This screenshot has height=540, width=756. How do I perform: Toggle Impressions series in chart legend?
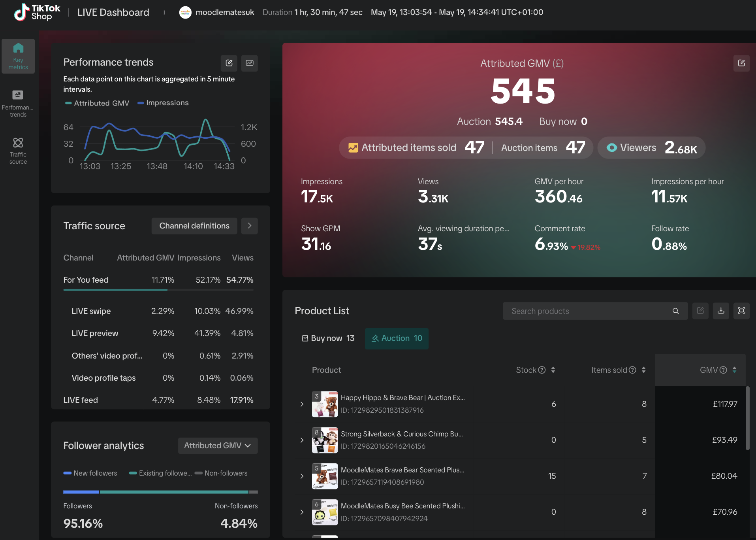(x=163, y=103)
